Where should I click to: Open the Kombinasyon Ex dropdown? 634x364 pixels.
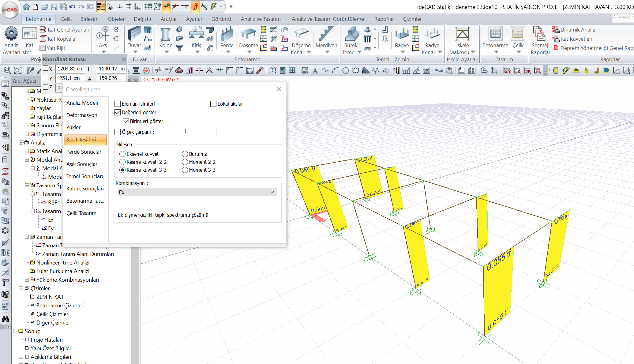click(x=197, y=192)
